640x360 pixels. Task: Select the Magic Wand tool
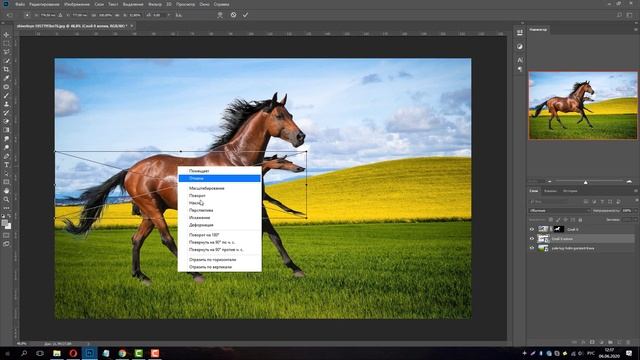tap(6, 61)
